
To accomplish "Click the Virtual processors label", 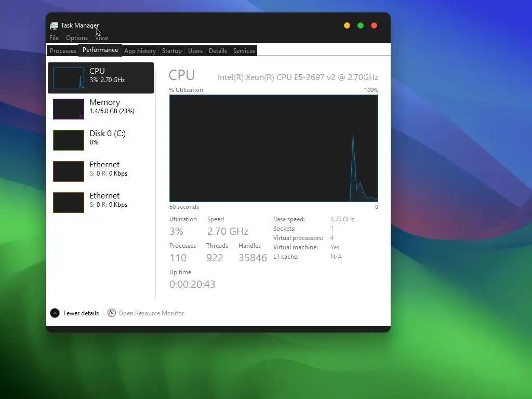I will click(x=298, y=238).
